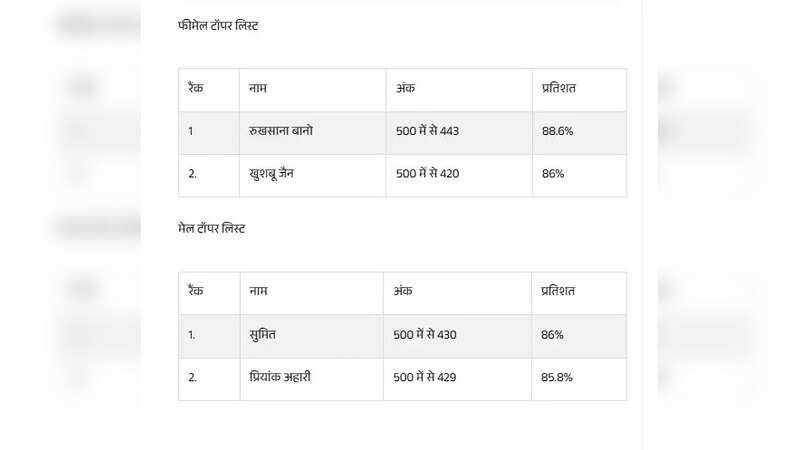Click the name सुमित in male table
Viewport: 799px width, 450px height.
point(264,335)
